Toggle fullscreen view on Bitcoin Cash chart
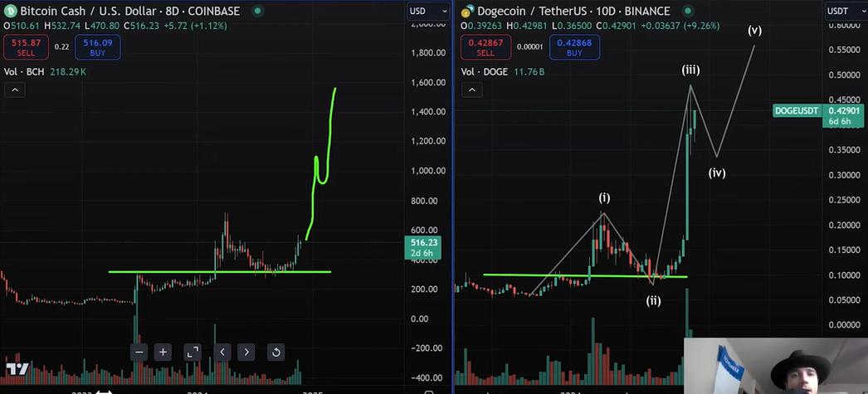868x394 pixels. [x=192, y=352]
